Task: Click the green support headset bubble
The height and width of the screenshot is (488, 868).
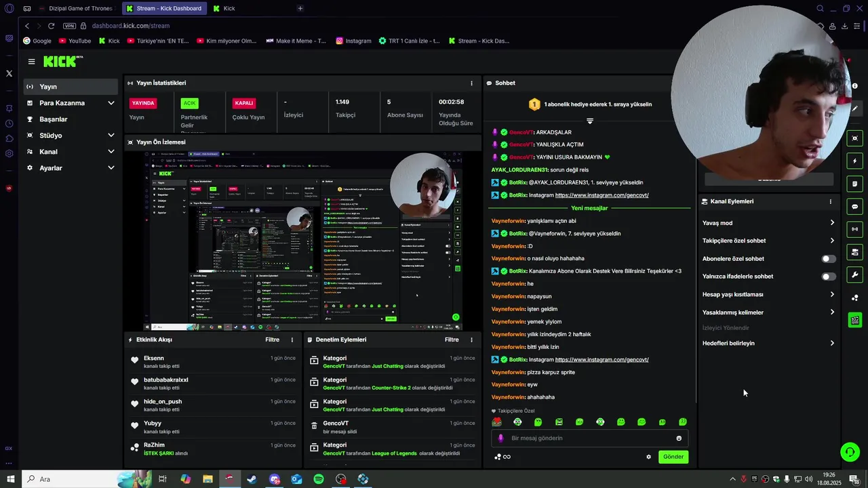Action: coord(850,451)
